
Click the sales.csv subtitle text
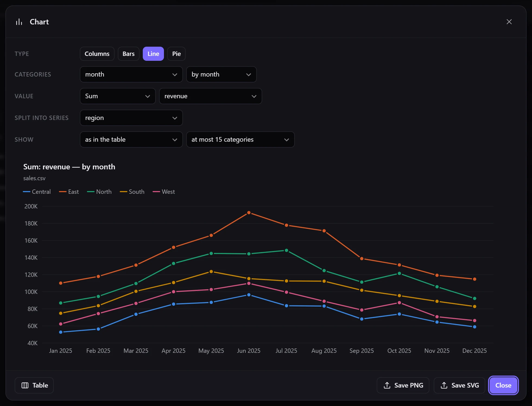coord(34,178)
